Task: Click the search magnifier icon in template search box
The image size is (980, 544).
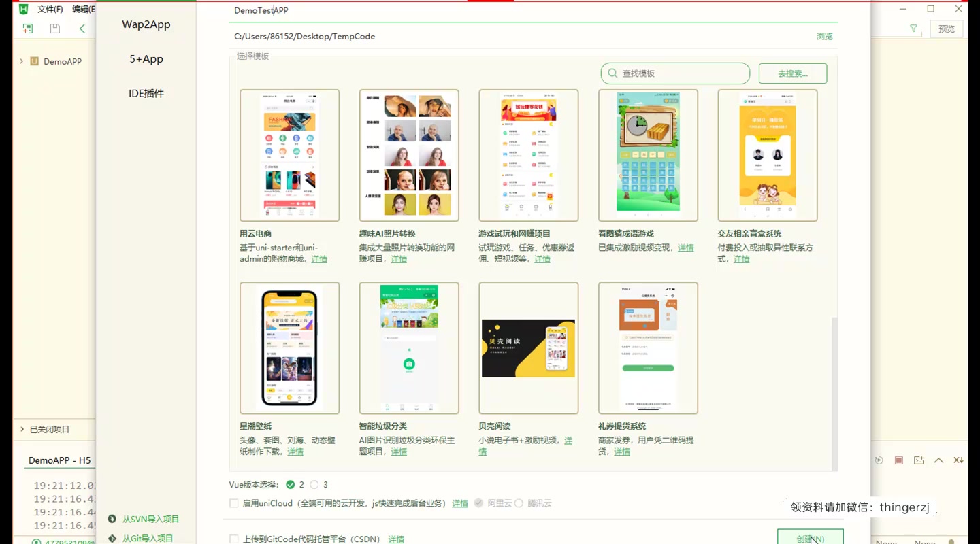Action: point(612,73)
